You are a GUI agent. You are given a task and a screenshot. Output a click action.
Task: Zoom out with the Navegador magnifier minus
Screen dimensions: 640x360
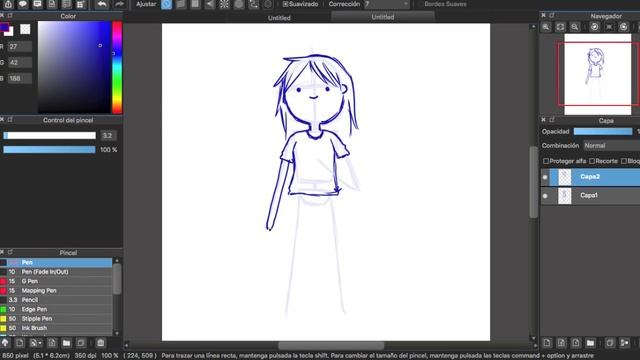click(574, 27)
